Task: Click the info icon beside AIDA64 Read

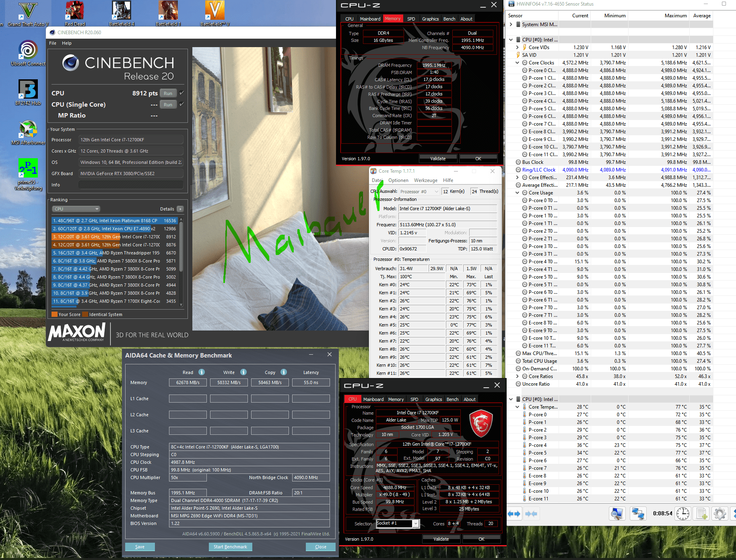Action: click(x=202, y=372)
